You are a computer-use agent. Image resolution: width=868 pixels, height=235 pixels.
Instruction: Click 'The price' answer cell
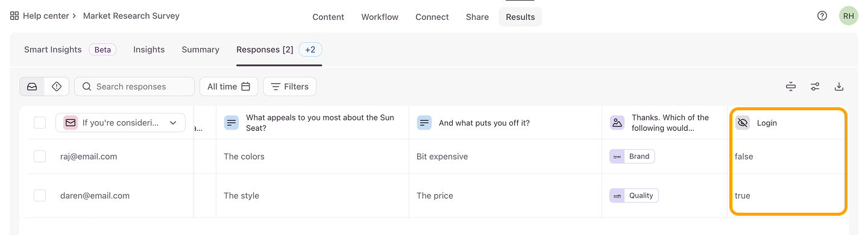505,196
